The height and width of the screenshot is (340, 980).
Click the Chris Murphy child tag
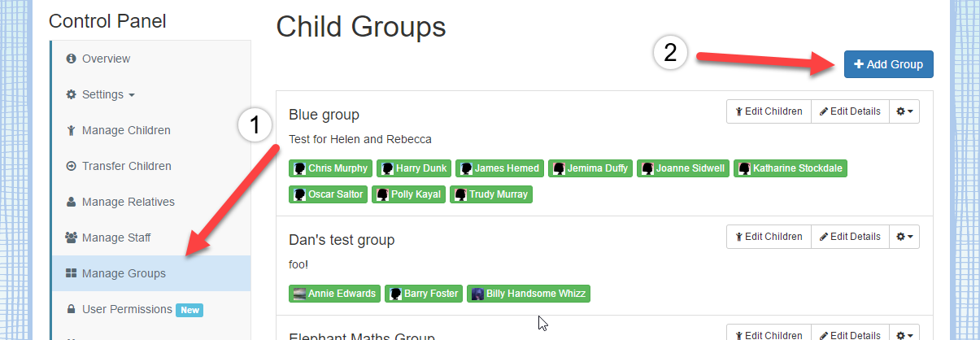[x=330, y=168]
